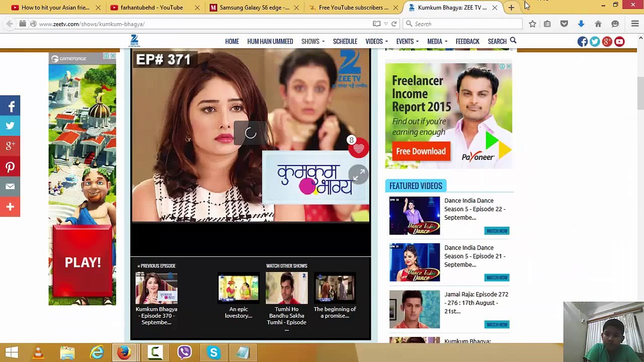Close the Kumkum Bhagya tab
The width and height of the screenshot is (644, 362).
(495, 8)
